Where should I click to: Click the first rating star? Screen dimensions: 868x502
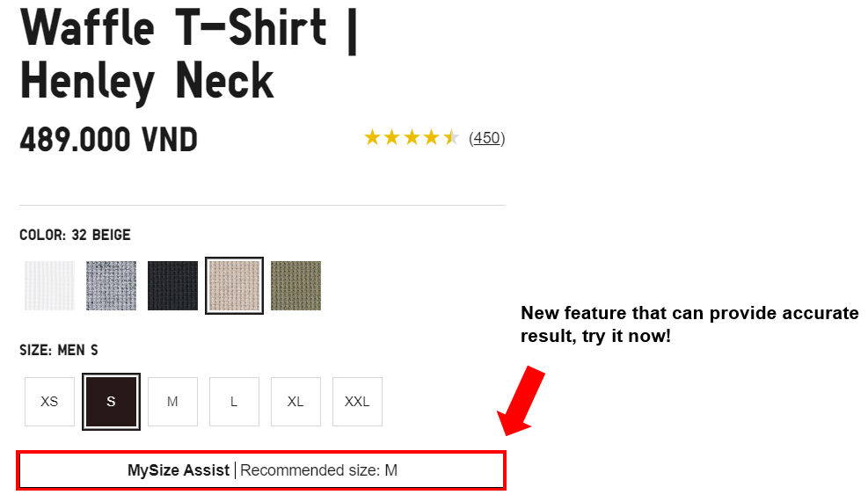(372, 138)
